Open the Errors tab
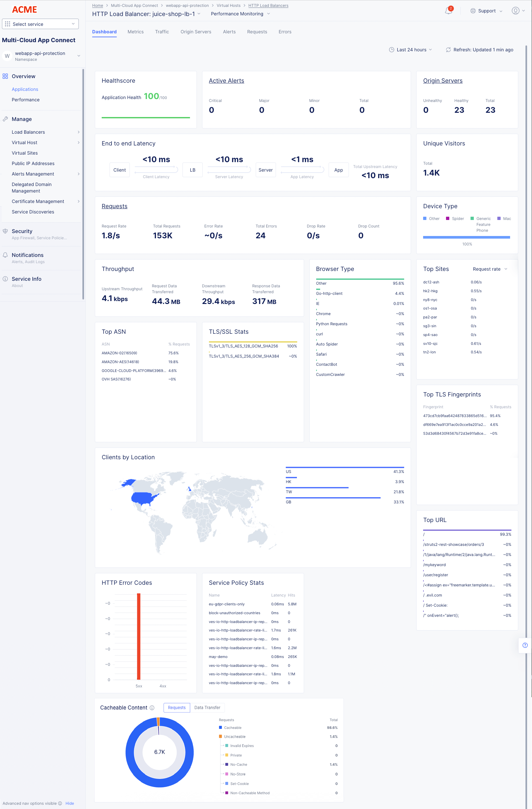 (284, 32)
